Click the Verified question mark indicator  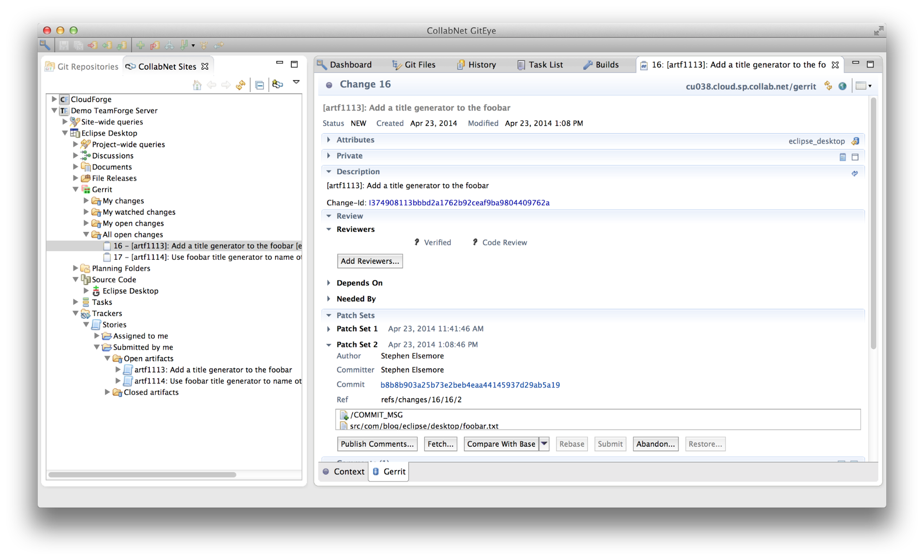[x=417, y=242]
